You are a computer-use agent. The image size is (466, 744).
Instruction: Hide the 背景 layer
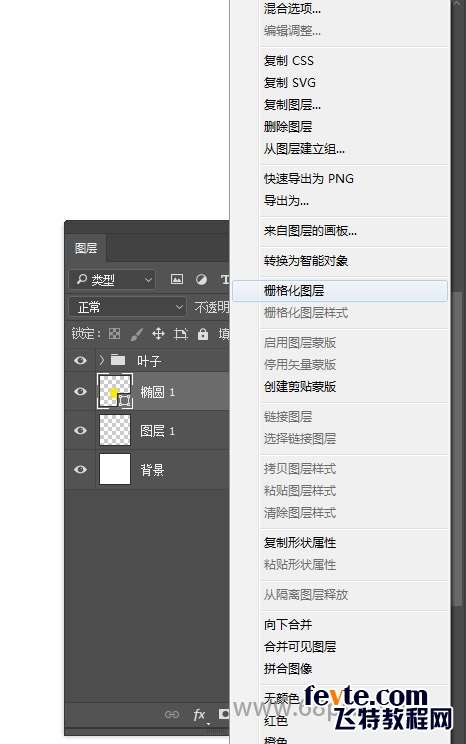(x=80, y=469)
